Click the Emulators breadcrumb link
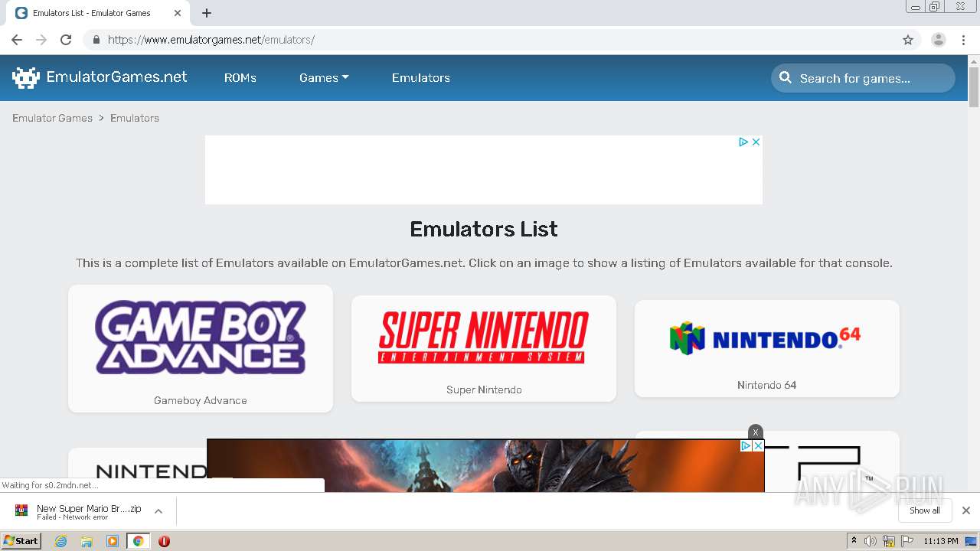 coord(135,118)
